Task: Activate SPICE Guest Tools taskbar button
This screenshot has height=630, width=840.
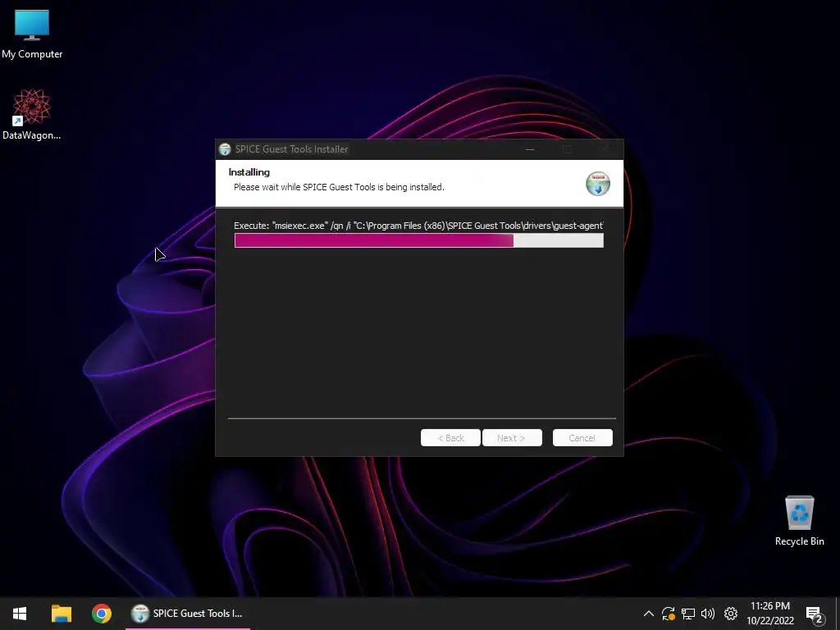Action: tap(188, 614)
